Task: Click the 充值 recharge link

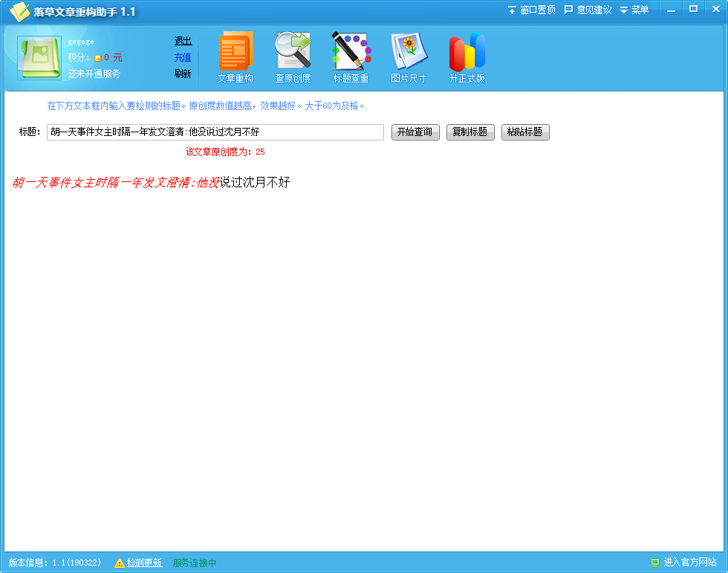Action: pos(183,57)
